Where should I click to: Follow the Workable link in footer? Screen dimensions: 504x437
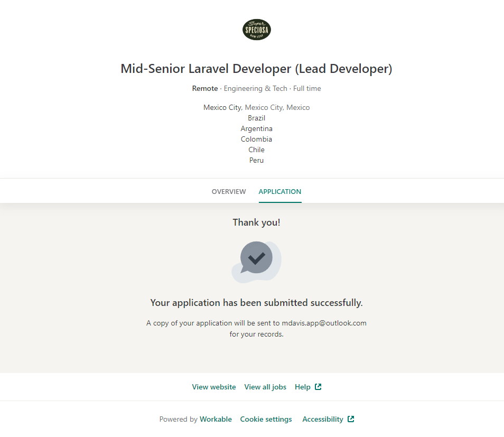click(x=216, y=419)
